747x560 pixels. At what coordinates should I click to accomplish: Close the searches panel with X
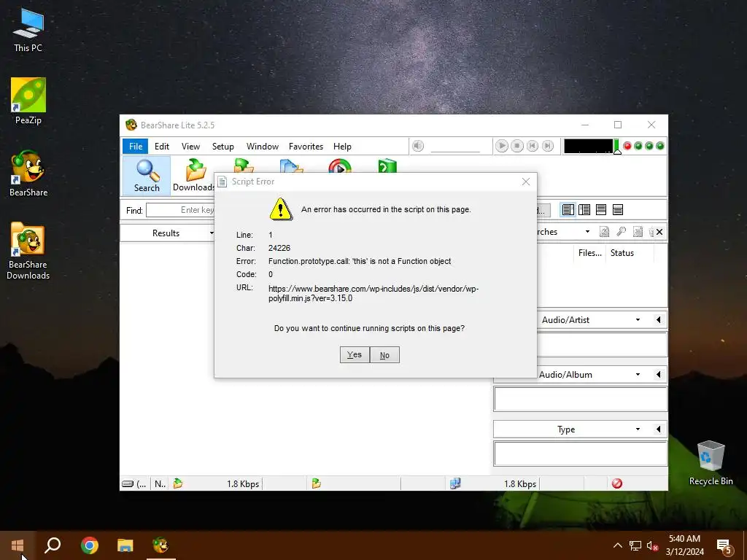coord(659,232)
